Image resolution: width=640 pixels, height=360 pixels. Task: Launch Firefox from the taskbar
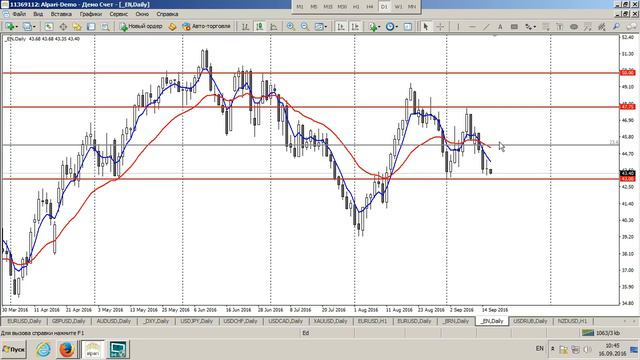(67, 350)
